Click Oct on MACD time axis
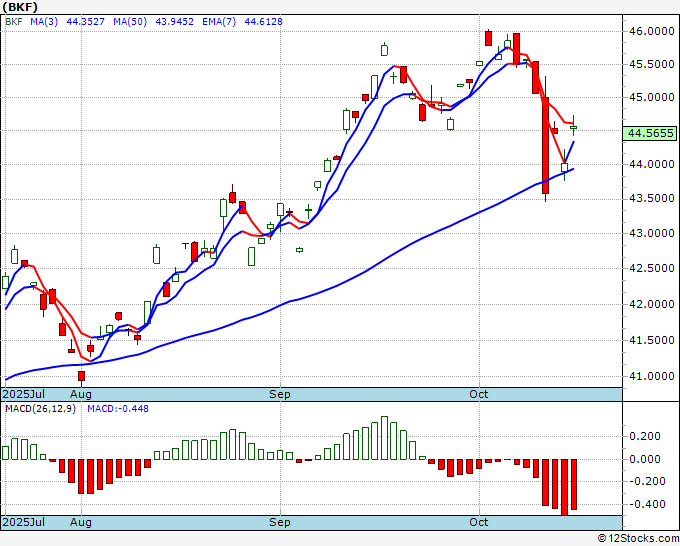The width and height of the screenshot is (680, 546). [479, 522]
